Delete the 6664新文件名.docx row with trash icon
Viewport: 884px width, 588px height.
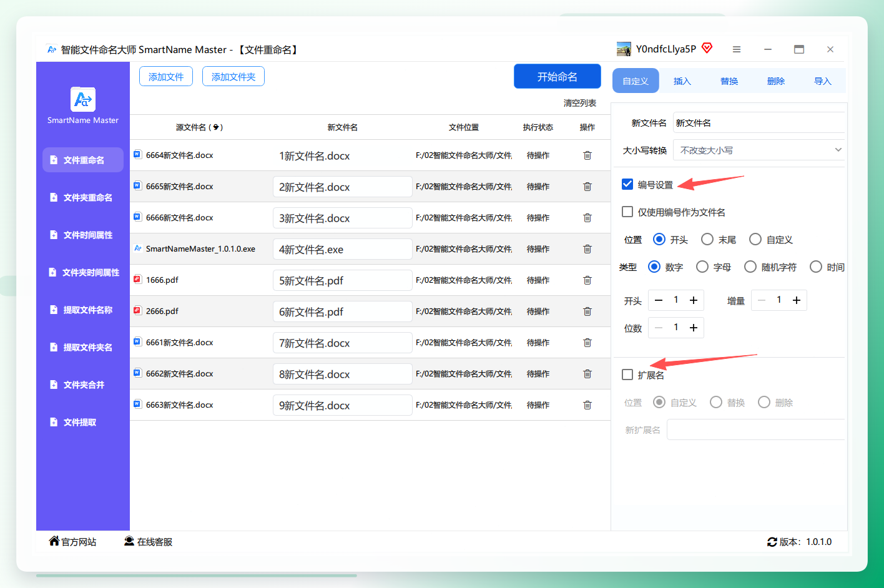tap(587, 155)
